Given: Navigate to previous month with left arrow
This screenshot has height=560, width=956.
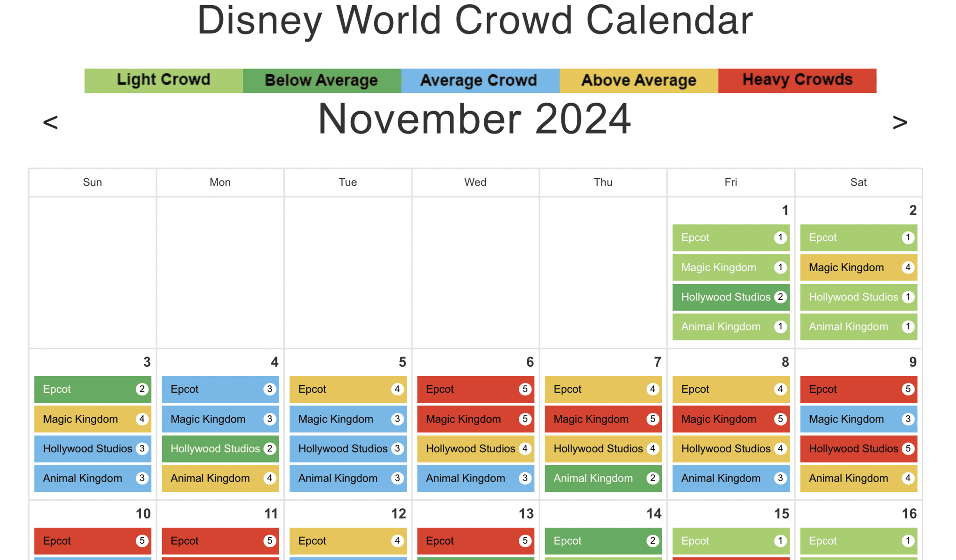Looking at the screenshot, I should pos(51,126).
